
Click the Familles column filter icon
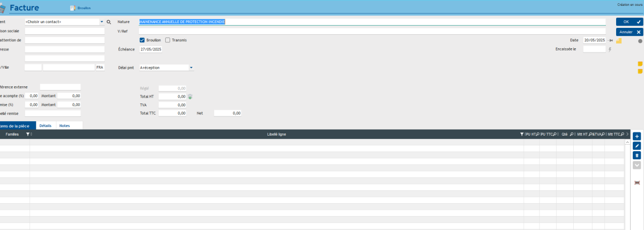pos(28,134)
